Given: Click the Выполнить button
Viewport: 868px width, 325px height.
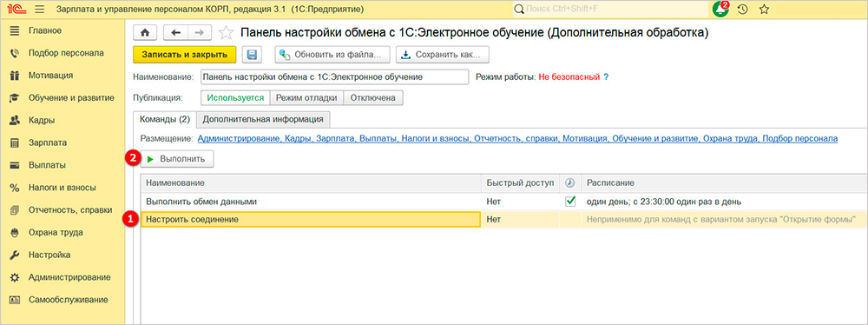Looking at the screenshot, I should 176,159.
